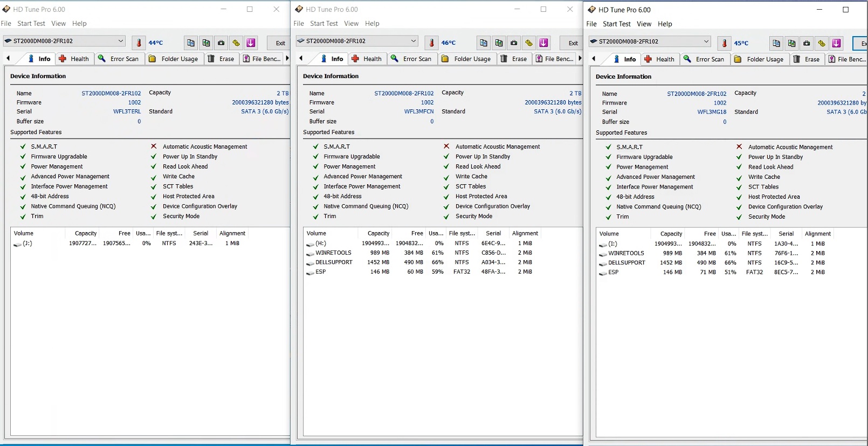Image resolution: width=868 pixels, height=446 pixels.
Task: Click the serial value WFL3TERL
Action: coord(127,111)
